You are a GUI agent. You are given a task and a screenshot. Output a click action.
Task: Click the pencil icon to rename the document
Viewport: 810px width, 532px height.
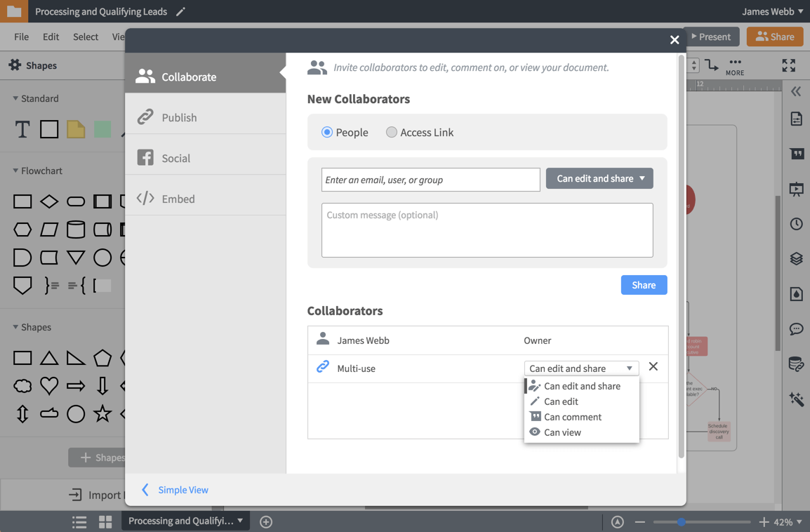(180, 12)
